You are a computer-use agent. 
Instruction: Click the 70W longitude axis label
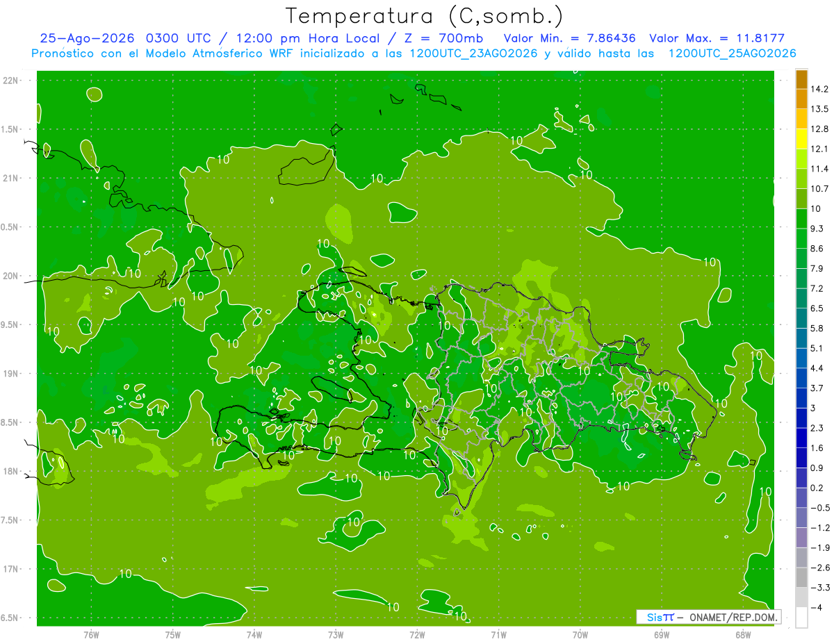coord(580,635)
